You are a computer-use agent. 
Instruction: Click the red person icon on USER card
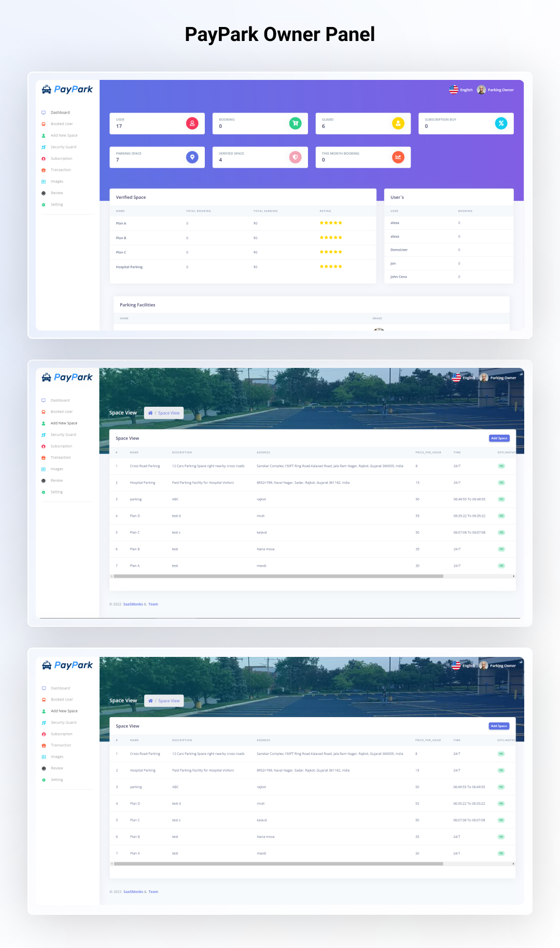click(x=192, y=123)
